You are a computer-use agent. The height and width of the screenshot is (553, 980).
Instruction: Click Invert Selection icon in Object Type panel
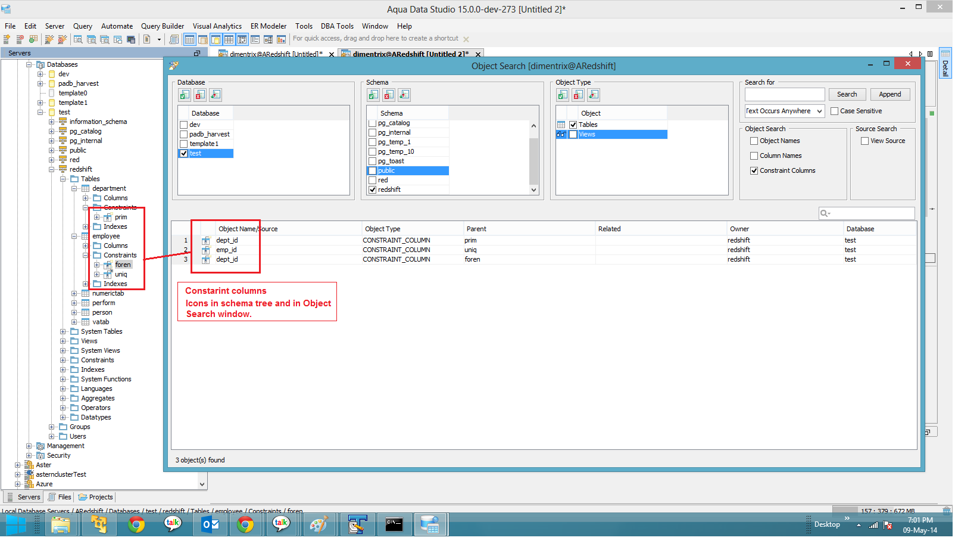point(594,95)
